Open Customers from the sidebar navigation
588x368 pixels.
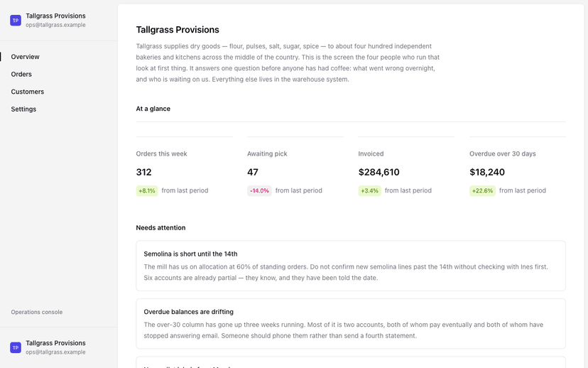pos(28,92)
